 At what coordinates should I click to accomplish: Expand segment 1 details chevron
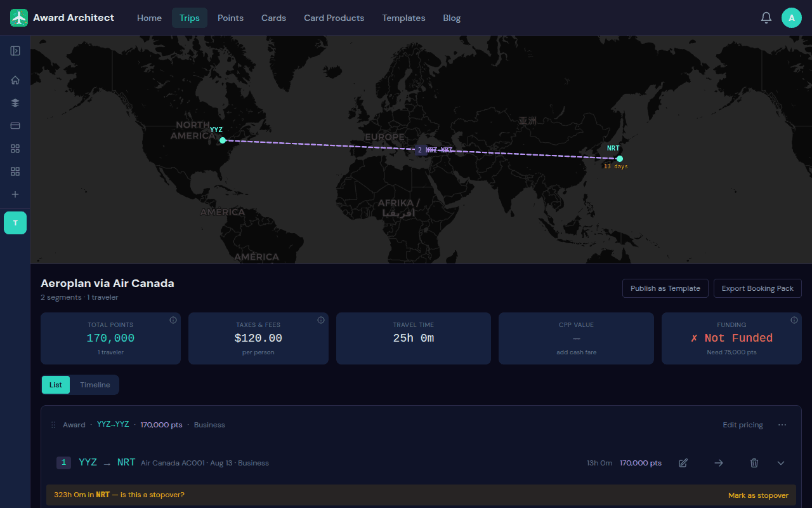pyautogui.click(x=781, y=463)
